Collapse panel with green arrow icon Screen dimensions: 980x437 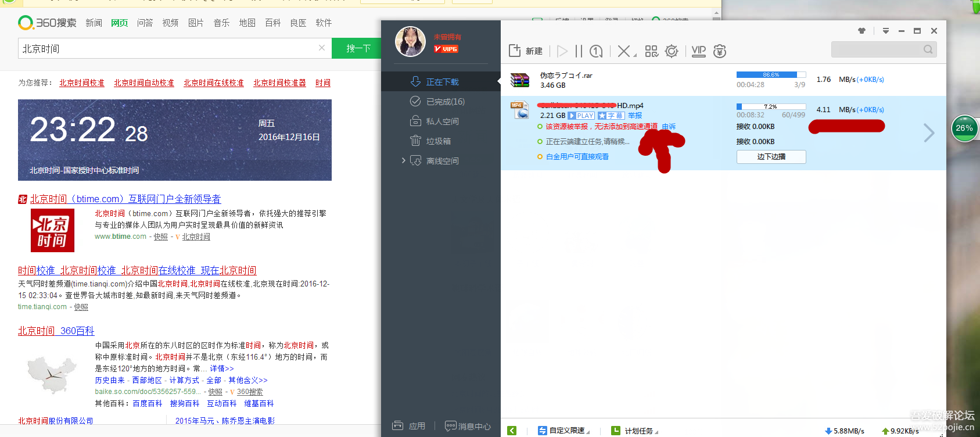pyautogui.click(x=512, y=431)
